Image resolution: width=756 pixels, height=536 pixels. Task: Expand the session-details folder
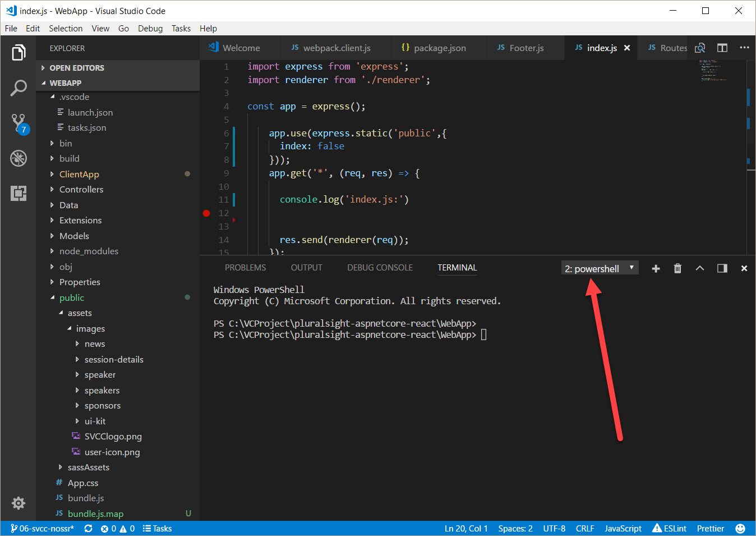click(x=118, y=360)
